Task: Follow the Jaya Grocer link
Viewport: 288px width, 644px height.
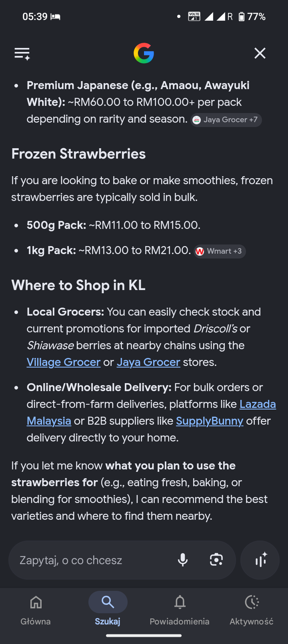Action: (148, 362)
